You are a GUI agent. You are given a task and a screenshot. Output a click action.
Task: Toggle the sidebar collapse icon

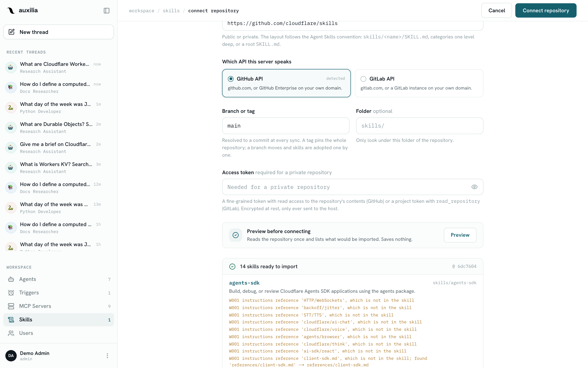coord(106,10)
